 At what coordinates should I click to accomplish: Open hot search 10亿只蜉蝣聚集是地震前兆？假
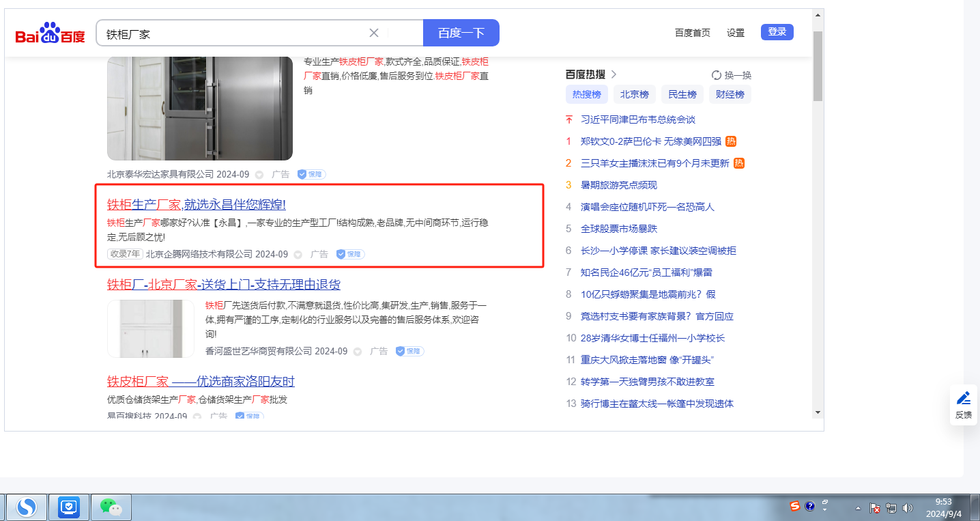(x=648, y=294)
